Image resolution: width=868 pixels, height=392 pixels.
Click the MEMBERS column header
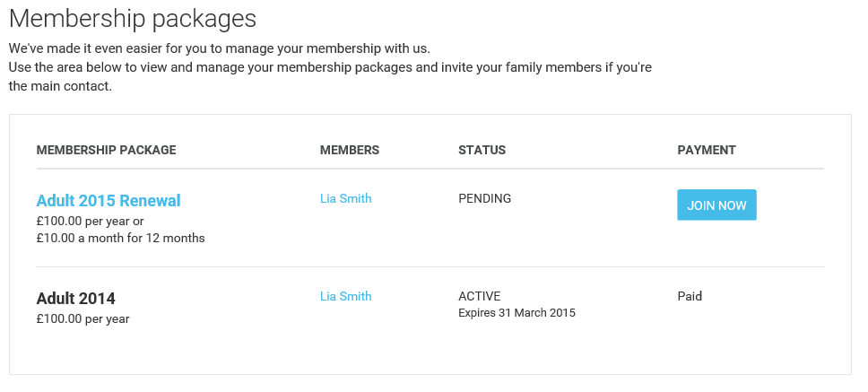[349, 150]
